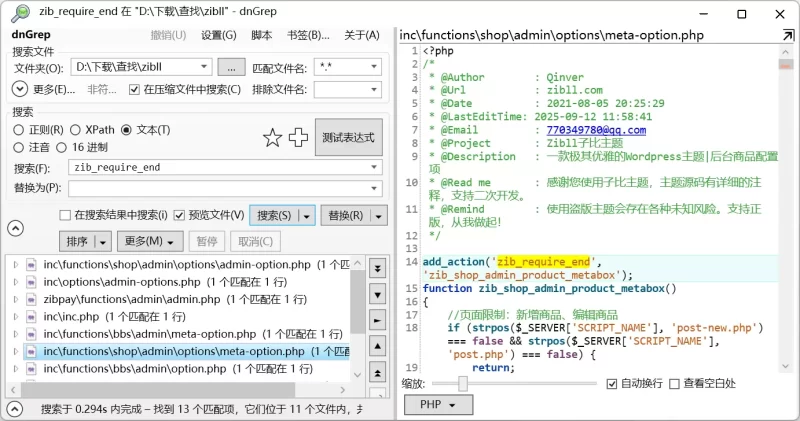Click the 排序 sort button
The width and height of the screenshot is (800, 421).
[77, 242]
